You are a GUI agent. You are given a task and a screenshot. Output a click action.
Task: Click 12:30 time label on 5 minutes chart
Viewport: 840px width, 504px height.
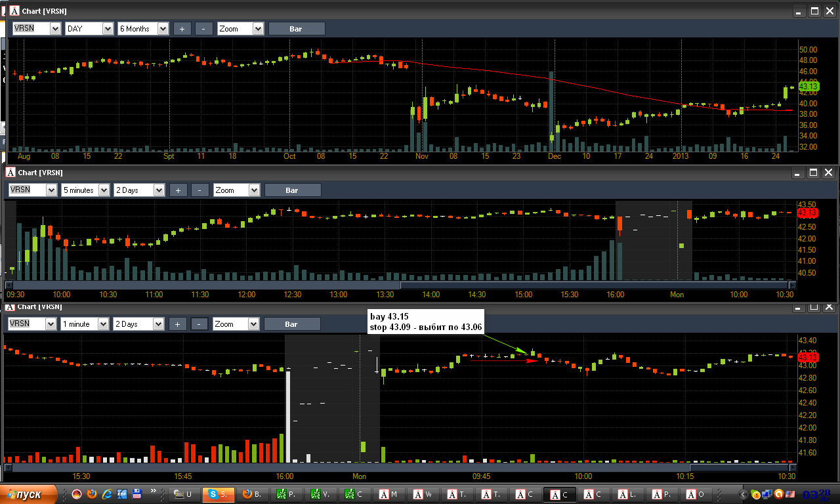point(292,295)
